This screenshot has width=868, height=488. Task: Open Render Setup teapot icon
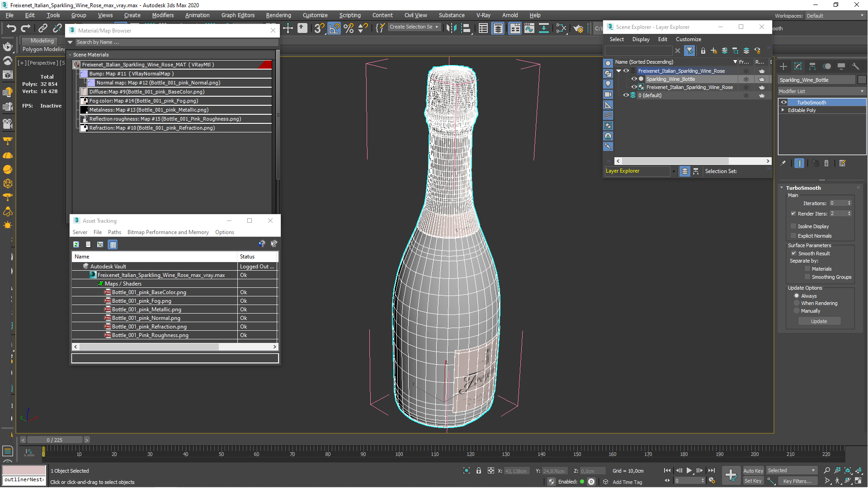tap(578, 28)
